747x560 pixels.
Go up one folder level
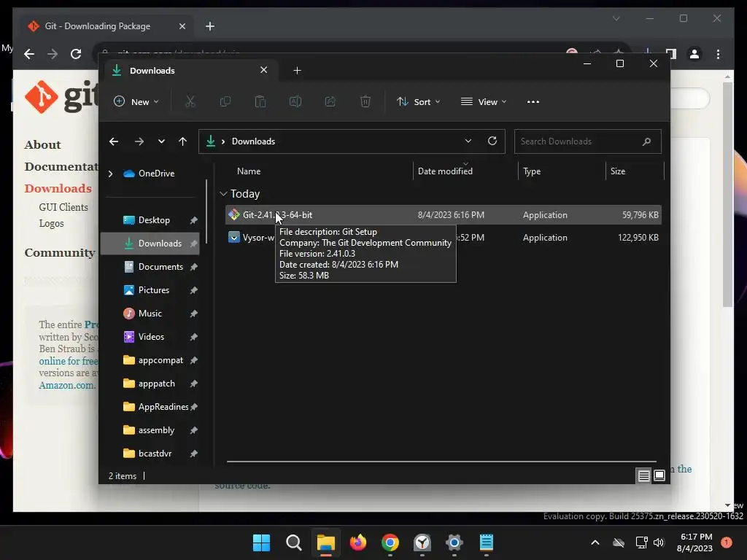coord(182,141)
